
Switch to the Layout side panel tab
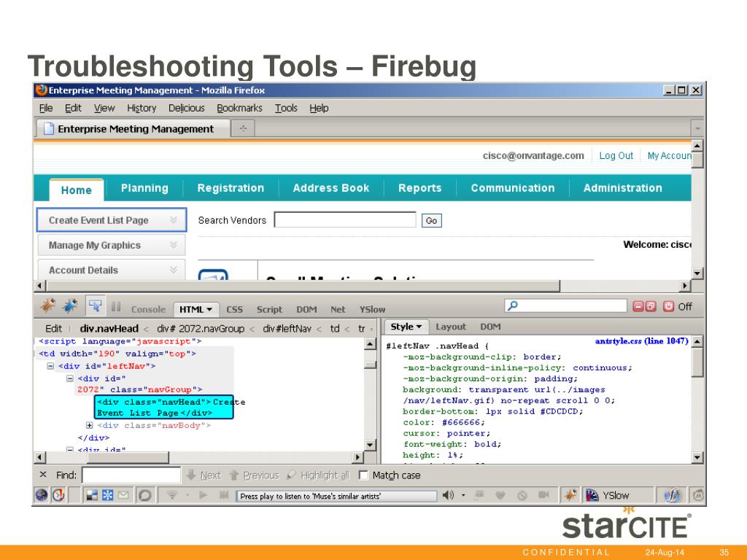tap(451, 327)
